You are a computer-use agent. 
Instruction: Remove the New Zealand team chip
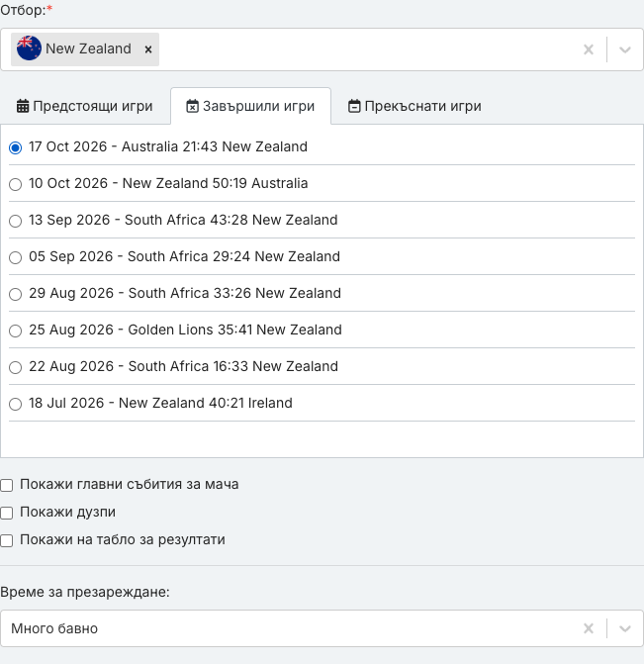click(148, 49)
